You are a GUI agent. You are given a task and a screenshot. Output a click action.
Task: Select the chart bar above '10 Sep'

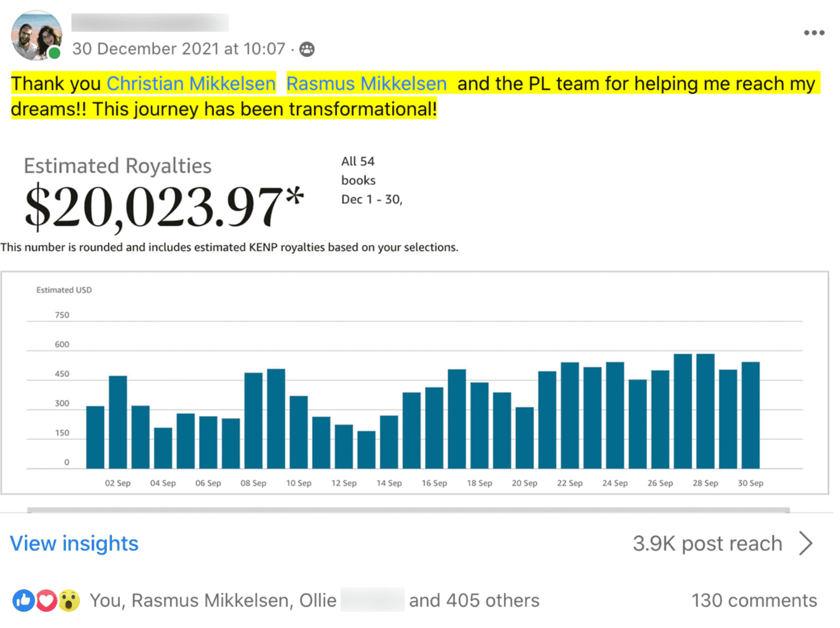coord(299,432)
